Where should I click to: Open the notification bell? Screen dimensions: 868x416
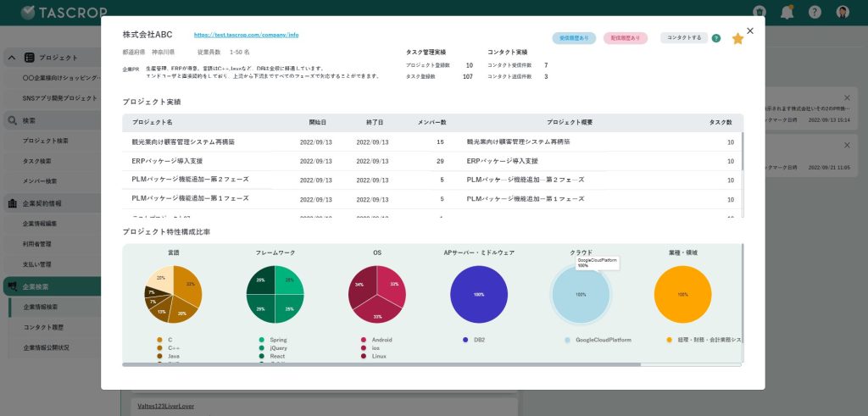point(787,12)
